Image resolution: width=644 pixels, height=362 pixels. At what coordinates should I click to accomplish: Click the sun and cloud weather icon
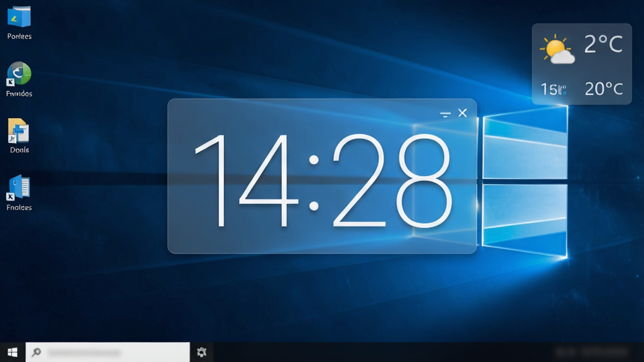tap(557, 49)
